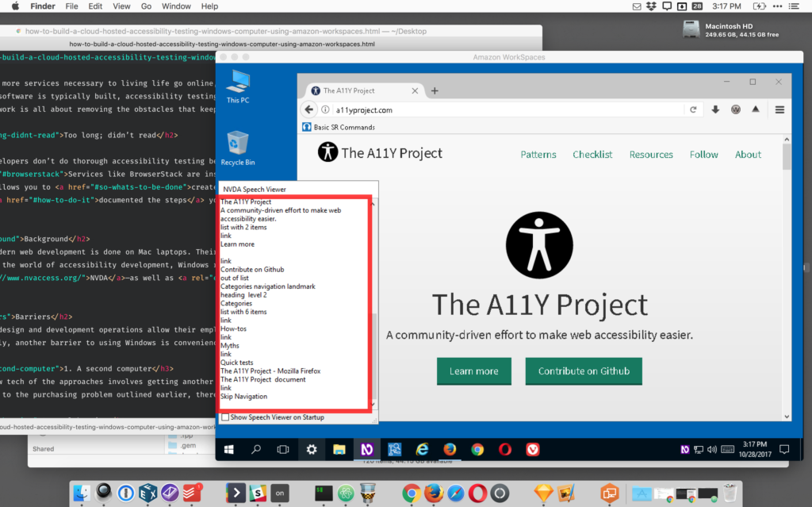This screenshot has width=812, height=507.
Task: Open Sketch from the macOS Dock
Action: 543,493
